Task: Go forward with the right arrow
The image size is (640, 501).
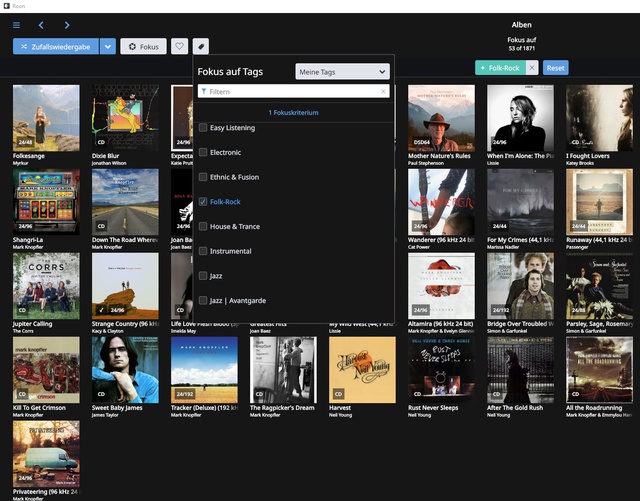Action: 67,25
